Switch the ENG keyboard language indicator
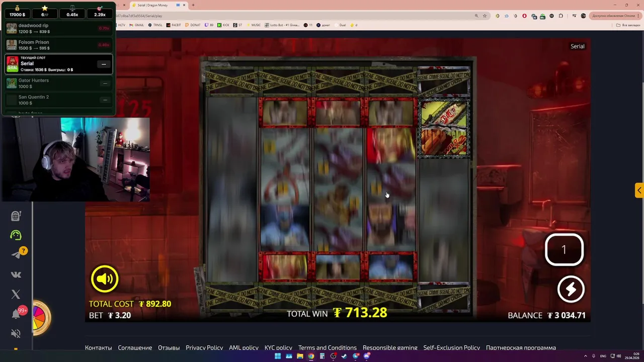 tap(603, 356)
